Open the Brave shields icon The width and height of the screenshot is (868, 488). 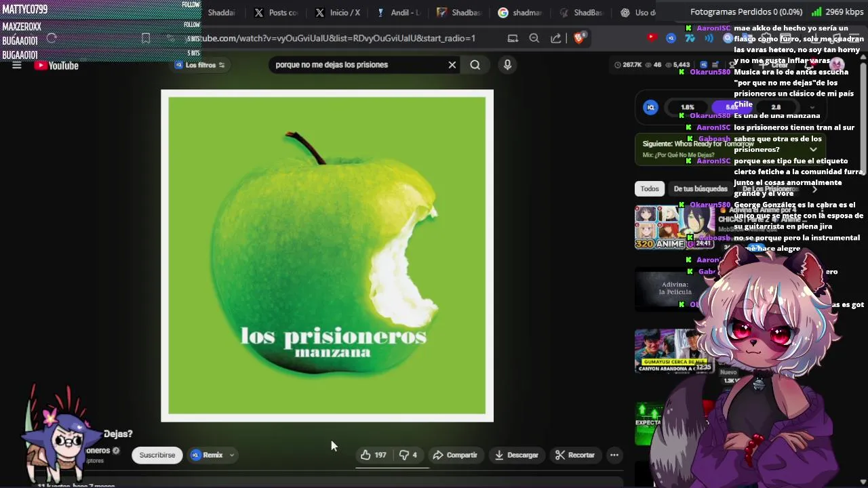(x=578, y=39)
